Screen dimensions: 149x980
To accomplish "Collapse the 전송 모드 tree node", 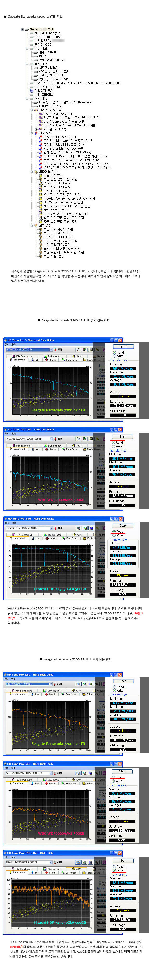I will tap(31, 133).
